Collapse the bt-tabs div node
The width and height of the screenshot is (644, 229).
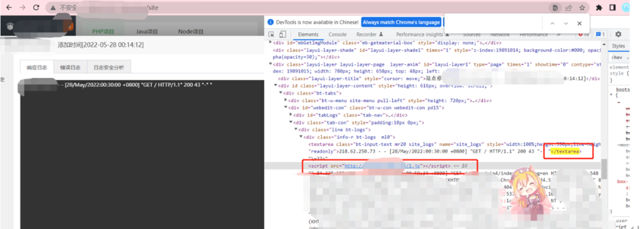click(x=281, y=93)
